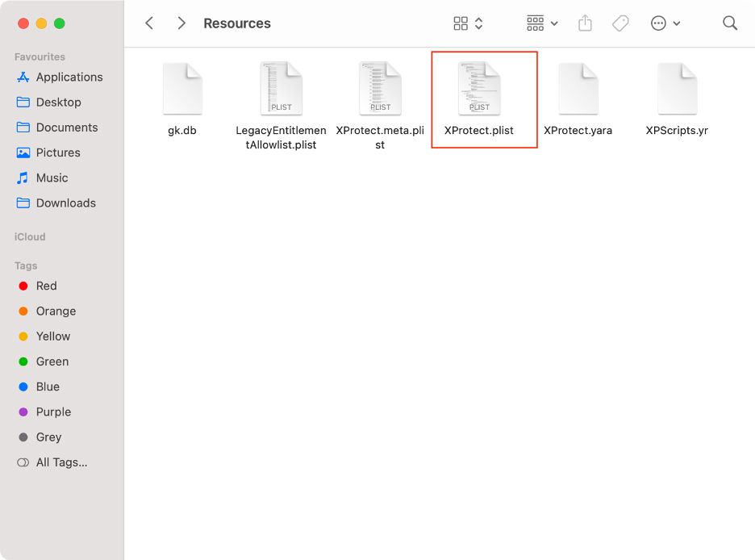Switch to icon view via grid button
The width and height of the screenshot is (755, 560).
(461, 23)
